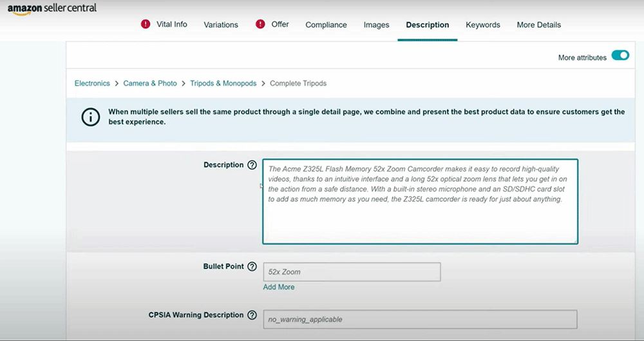Click the Amazon Seller Central logo

[52, 8]
